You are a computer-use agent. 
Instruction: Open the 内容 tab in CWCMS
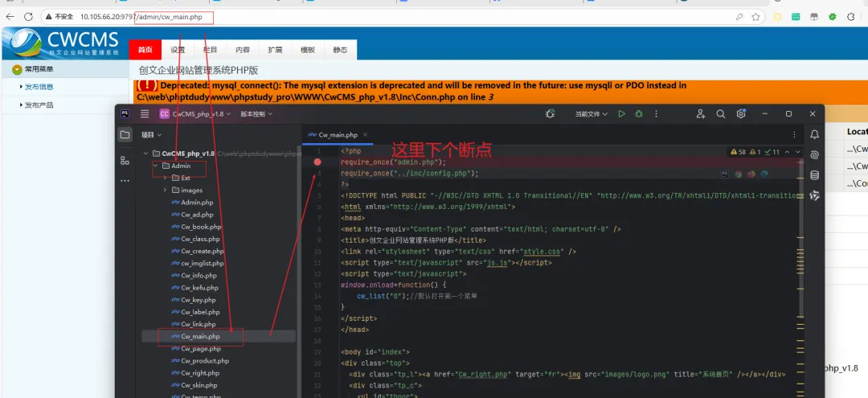pyautogui.click(x=243, y=50)
